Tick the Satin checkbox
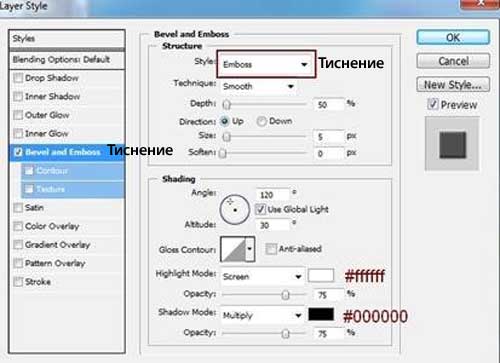This screenshot has width=500, height=363. tap(18, 208)
